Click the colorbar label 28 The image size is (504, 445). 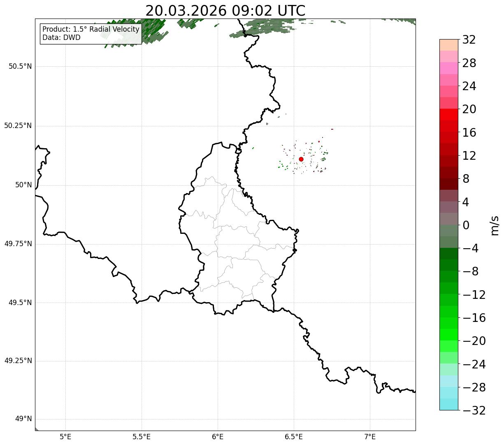[x=469, y=63]
